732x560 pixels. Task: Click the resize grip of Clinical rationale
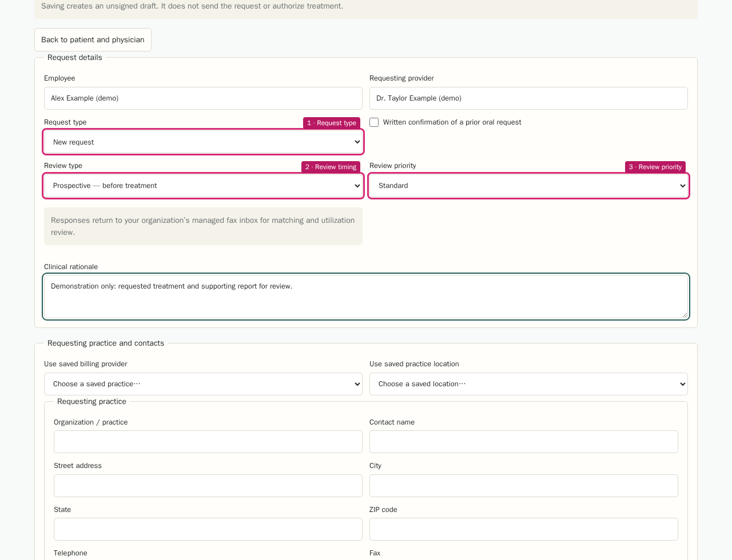(684, 314)
